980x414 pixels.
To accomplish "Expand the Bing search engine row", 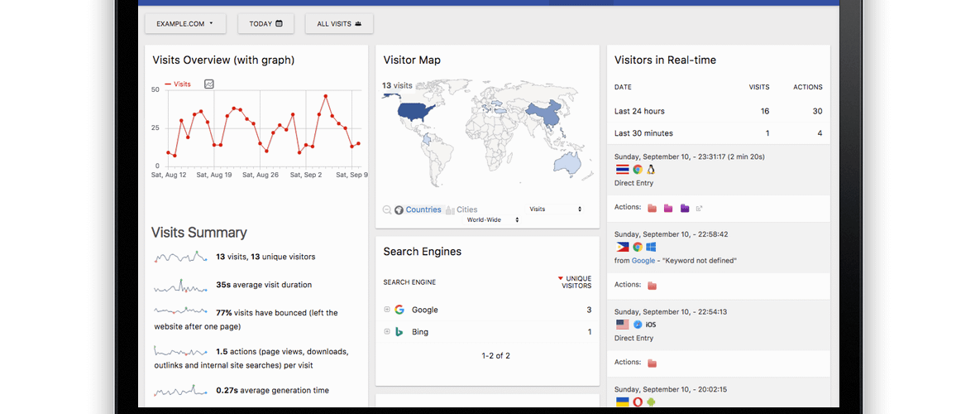I will coord(386,332).
